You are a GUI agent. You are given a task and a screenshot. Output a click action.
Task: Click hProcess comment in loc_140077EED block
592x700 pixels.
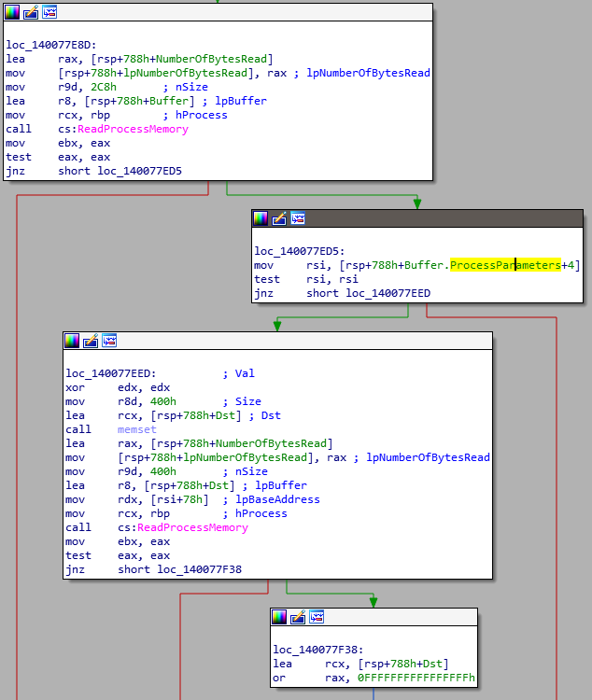pos(261,514)
